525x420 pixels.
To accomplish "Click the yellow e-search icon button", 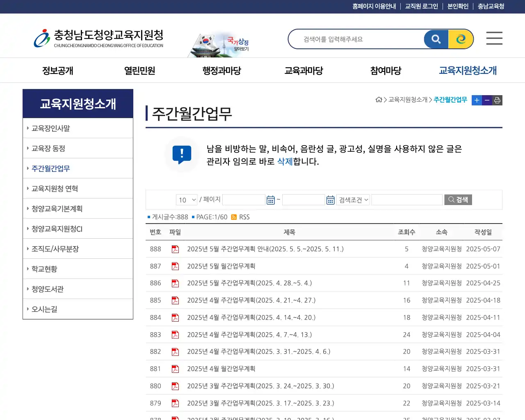I will coord(461,39).
